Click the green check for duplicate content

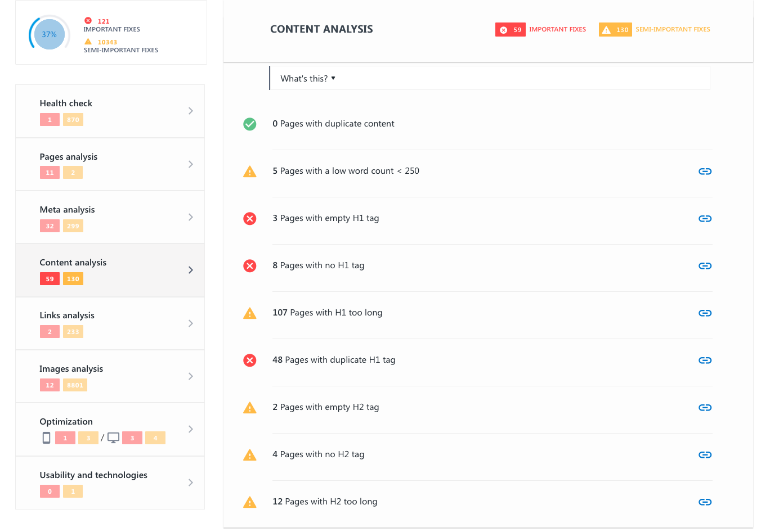point(250,124)
